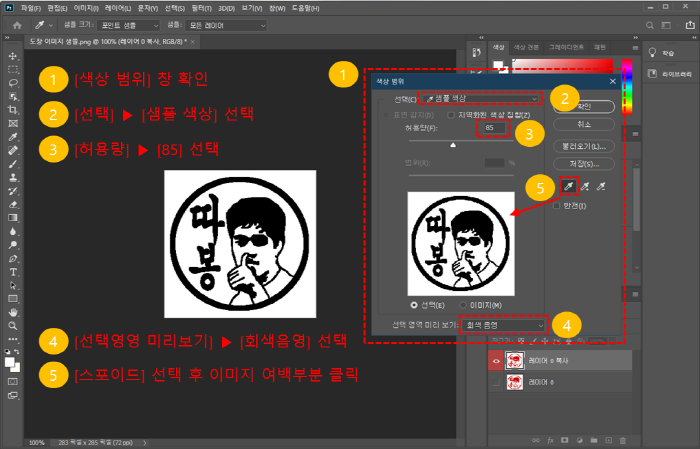Select the 선택(E) radio button

tap(414, 305)
